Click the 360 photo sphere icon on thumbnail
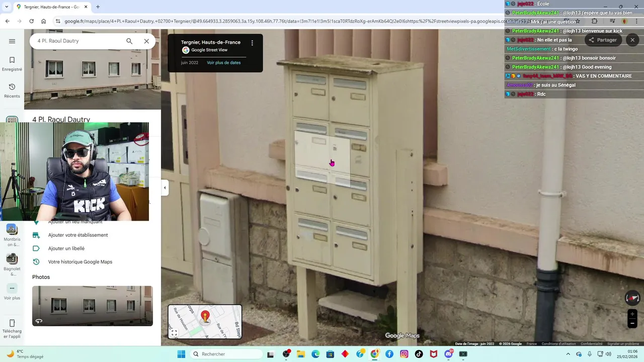The width and height of the screenshot is (644, 362). (x=39, y=321)
